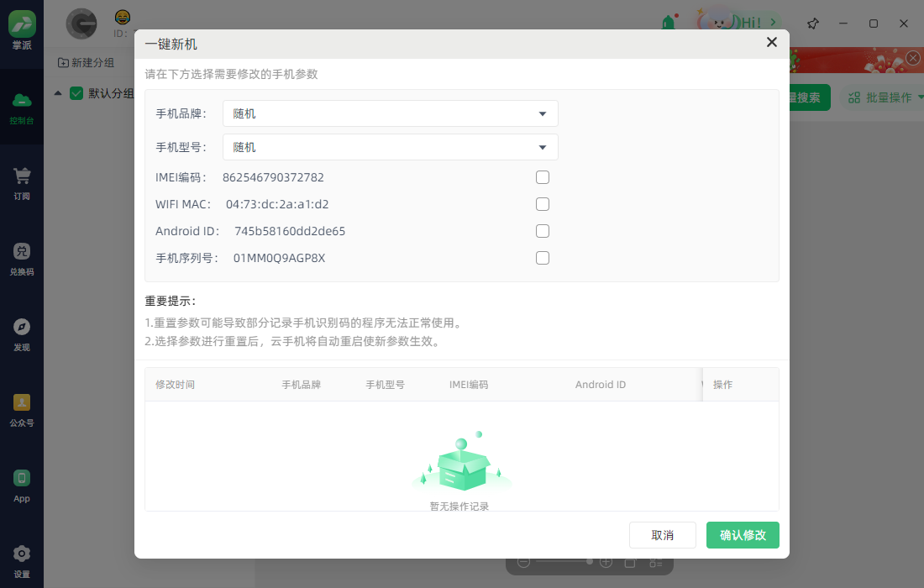
Task: Click the square view icon in bottom toolbar
Action: pos(630,563)
